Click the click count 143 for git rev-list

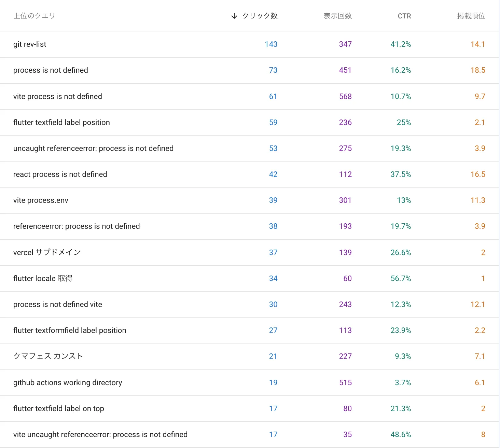pos(271,44)
